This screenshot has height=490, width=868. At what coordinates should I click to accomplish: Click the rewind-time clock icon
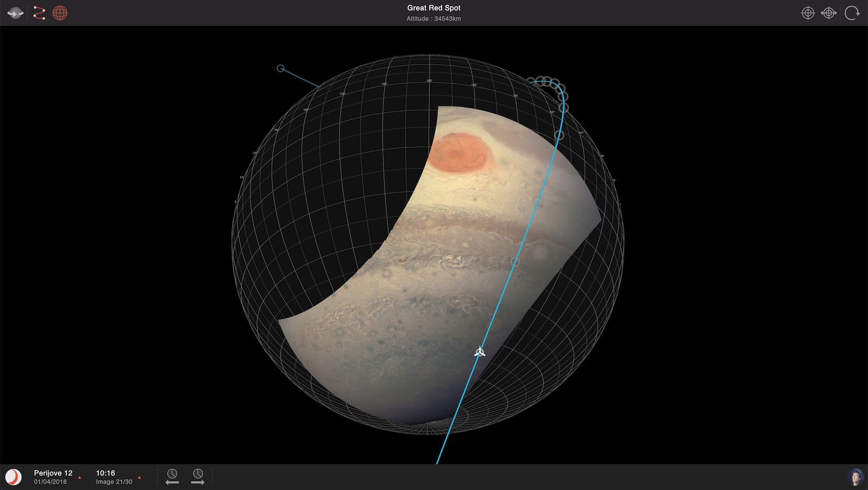click(173, 473)
